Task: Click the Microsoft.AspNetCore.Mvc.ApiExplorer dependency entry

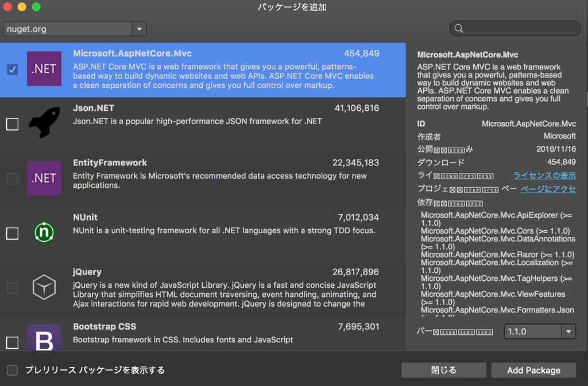Action: (497, 219)
